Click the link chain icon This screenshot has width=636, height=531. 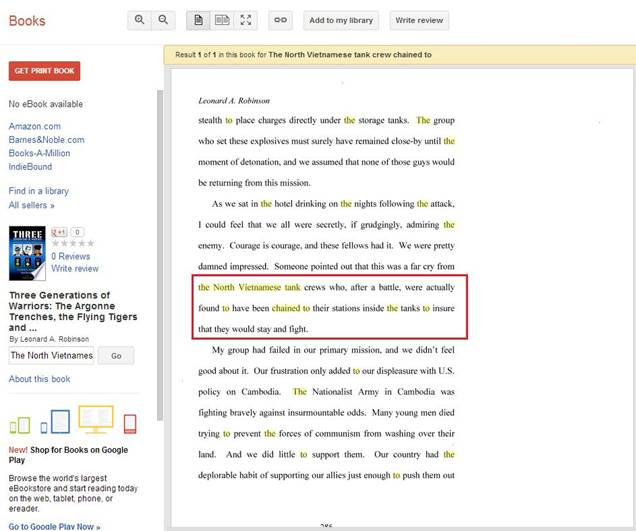click(x=281, y=20)
